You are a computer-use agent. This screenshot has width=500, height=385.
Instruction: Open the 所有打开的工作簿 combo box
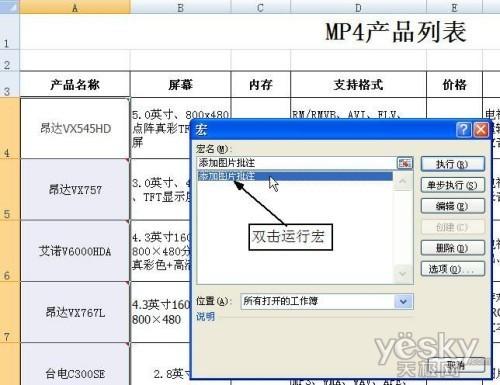pyautogui.click(x=327, y=302)
